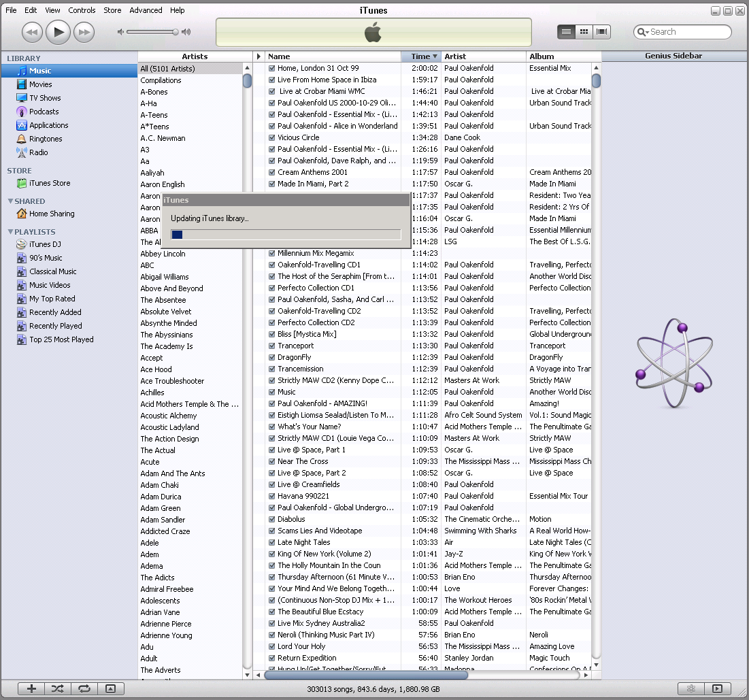Switch to grid view

(584, 32)
